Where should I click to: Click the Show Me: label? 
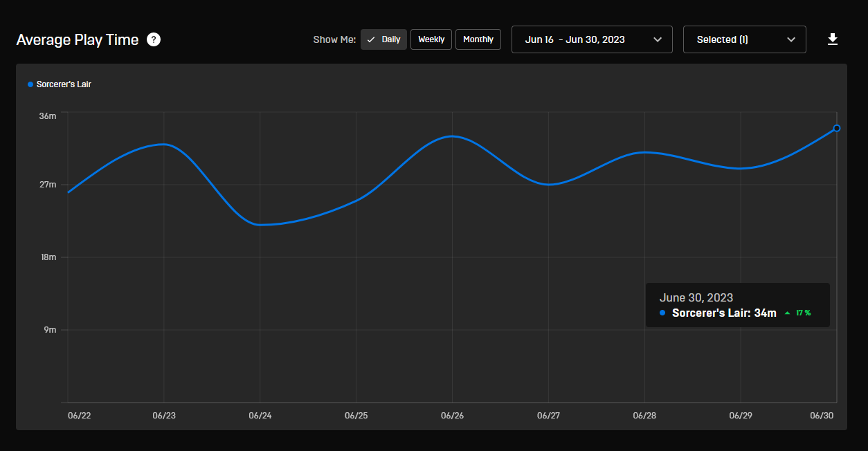(x=334, y=39)
